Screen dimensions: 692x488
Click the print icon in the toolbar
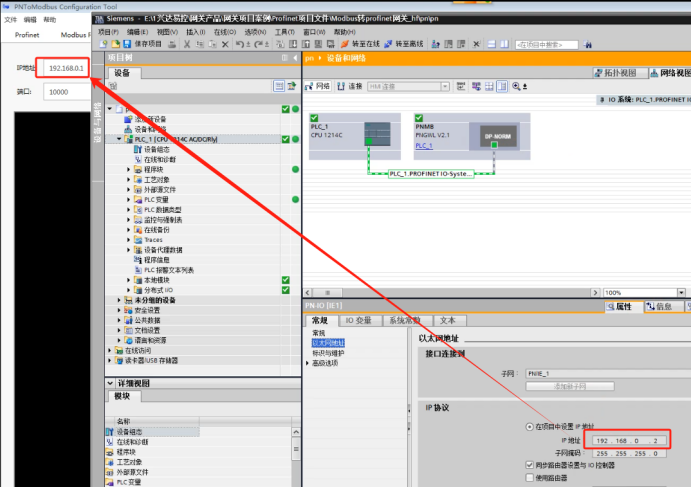[172, 44]
